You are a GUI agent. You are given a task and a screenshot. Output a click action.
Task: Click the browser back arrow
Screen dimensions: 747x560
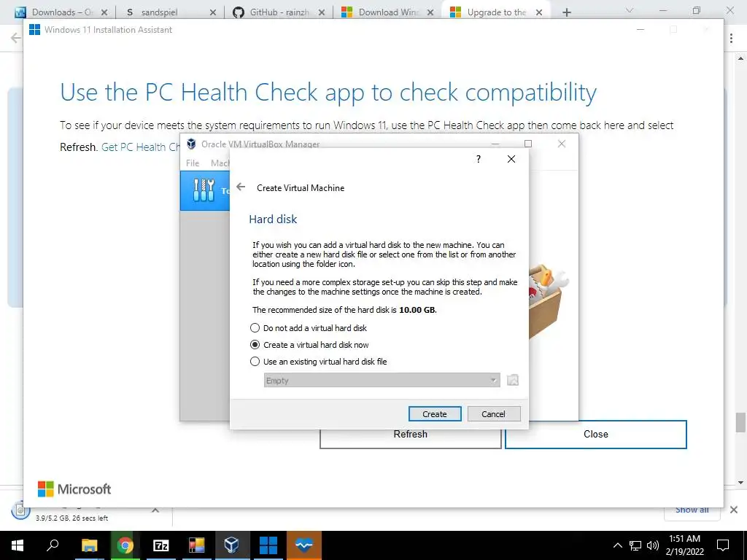(16, 38)
